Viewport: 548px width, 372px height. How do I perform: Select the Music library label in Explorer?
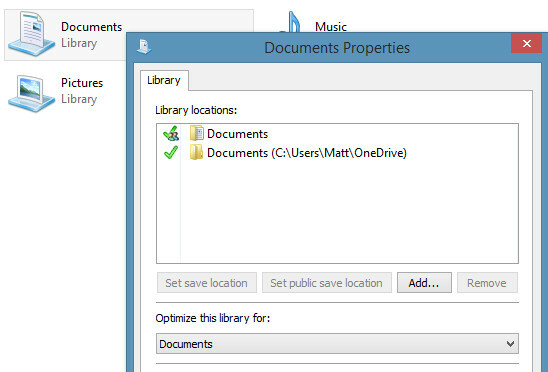point(331,27)
